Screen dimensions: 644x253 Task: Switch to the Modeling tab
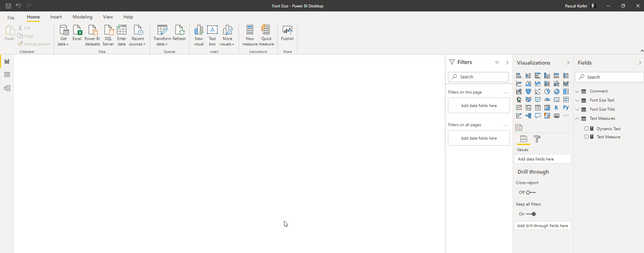(x=82, y=17)
